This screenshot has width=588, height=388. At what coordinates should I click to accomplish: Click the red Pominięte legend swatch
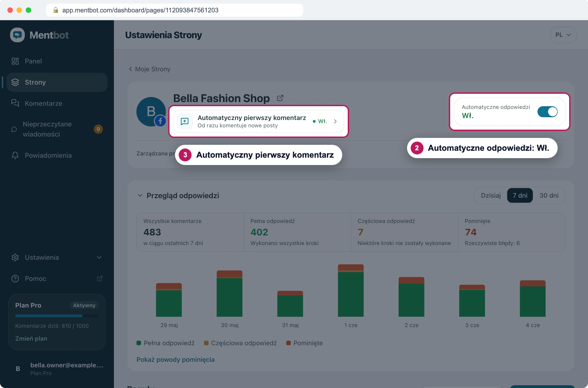click(288, 343)
